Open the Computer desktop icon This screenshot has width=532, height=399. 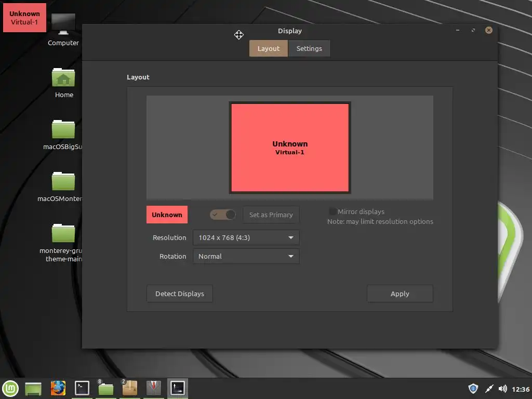coord(63,30)
